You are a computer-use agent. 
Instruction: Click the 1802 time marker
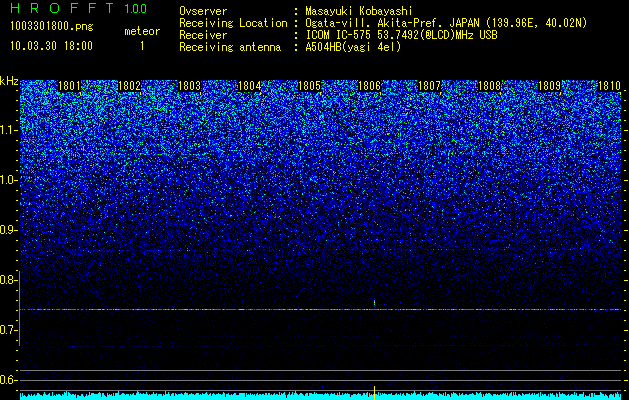(130, 86)
